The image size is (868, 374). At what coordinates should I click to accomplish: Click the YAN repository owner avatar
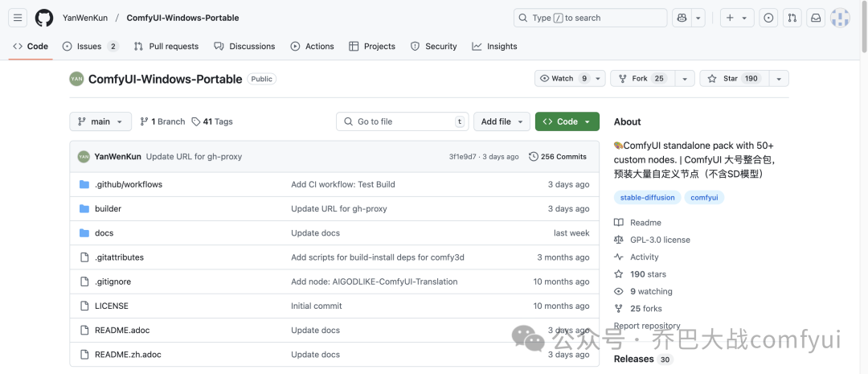tap(76, 79)
